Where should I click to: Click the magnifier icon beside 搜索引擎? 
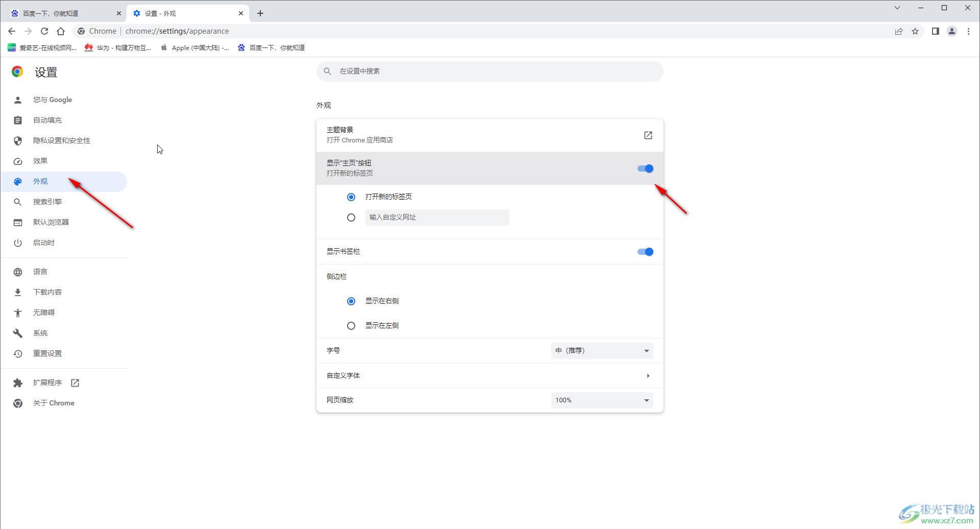18,202
